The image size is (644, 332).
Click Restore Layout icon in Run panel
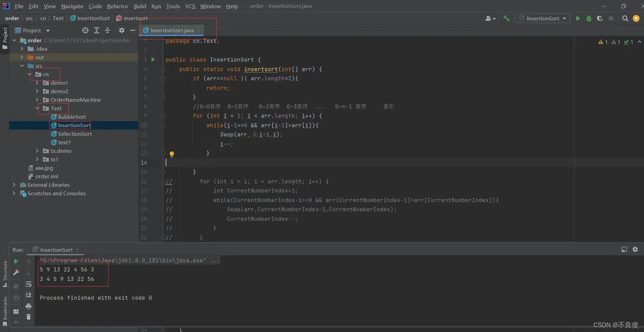pos(16,312)
